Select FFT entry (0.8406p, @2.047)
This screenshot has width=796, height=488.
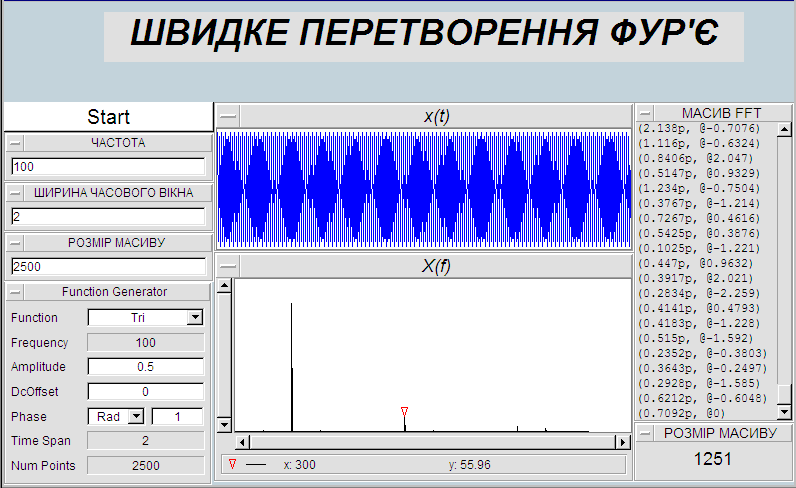click(x=696, y=158)
